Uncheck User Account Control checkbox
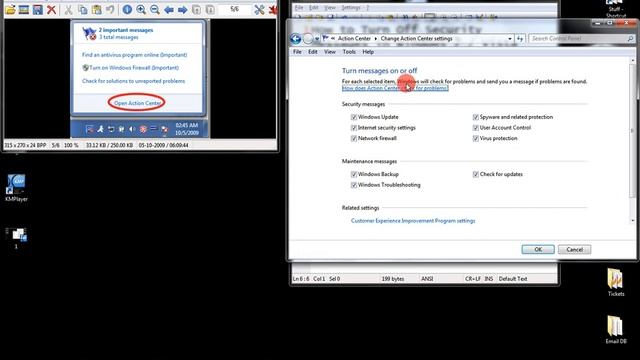The height and width of the screenshot is (360, 640). click(x=476, y=128)
